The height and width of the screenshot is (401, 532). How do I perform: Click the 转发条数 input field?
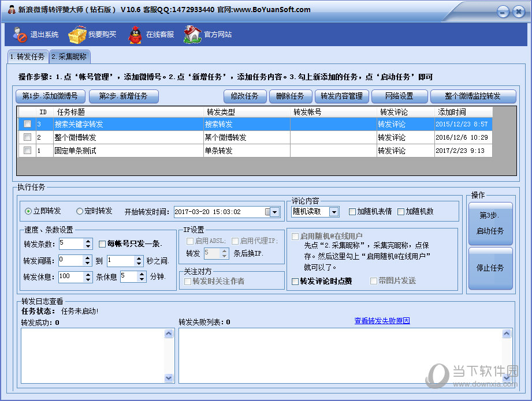coord(72,243)
